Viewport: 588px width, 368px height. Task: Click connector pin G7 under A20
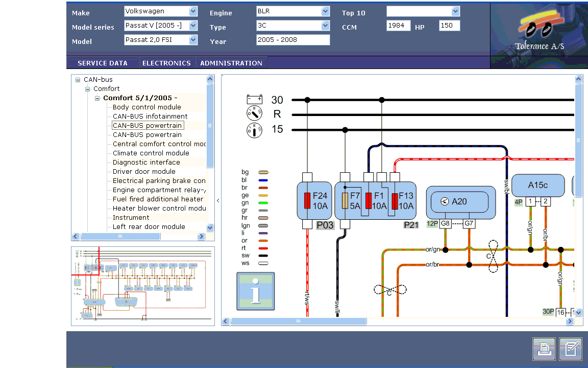click(469, 224)
